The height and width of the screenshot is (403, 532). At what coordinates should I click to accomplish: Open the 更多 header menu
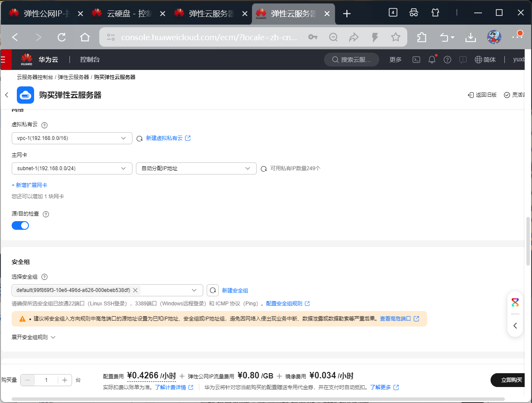[395, 60]
